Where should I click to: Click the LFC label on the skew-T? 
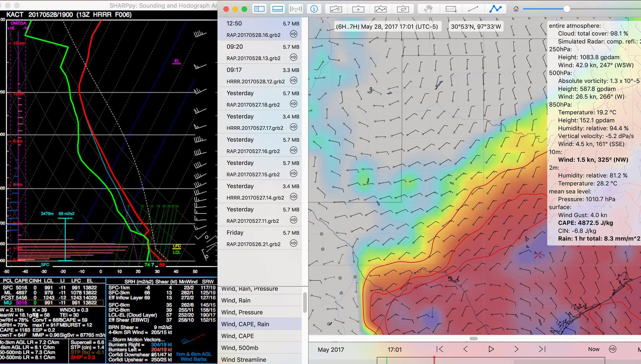177,246
